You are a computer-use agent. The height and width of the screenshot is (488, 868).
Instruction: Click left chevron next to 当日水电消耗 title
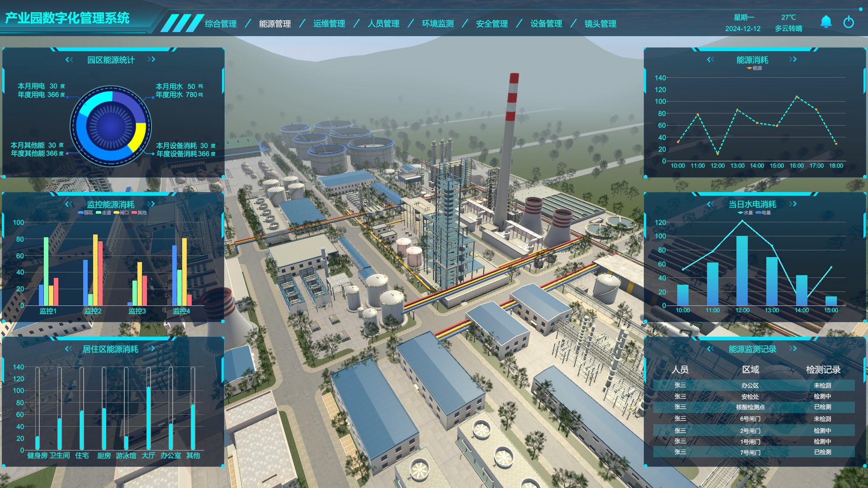click(x=711, y=204)
